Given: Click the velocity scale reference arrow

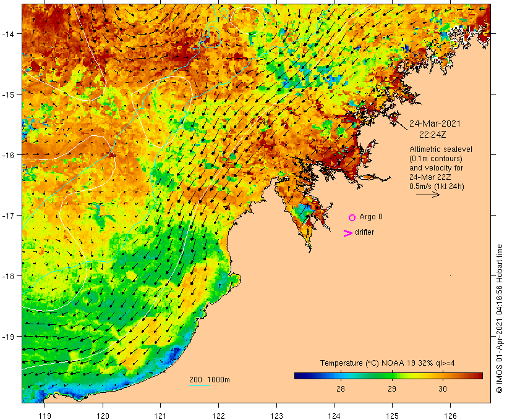Looking at the screenshot, I should [x=428, y=195].
